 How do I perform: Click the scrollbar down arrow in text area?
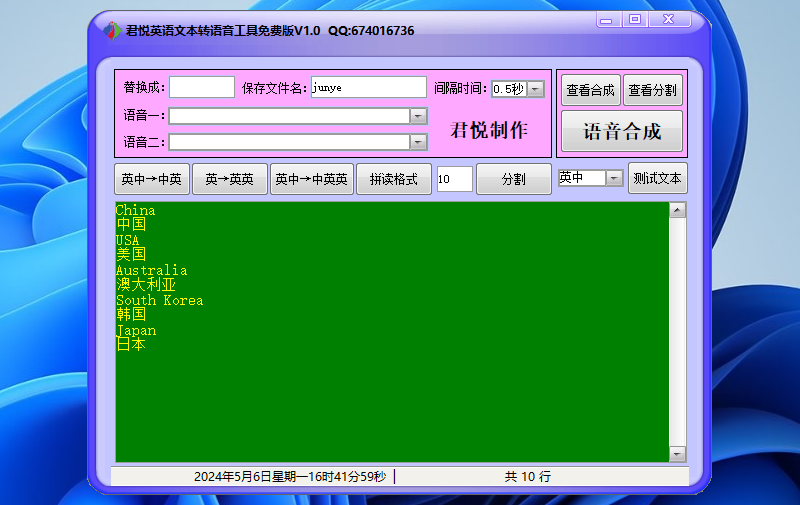(678, 454)
